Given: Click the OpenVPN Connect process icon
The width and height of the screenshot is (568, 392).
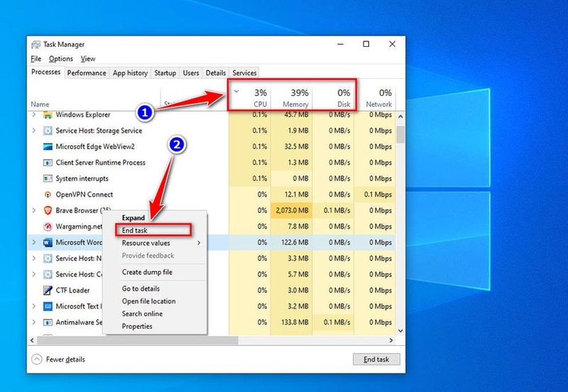Looking at the screenshot, I should pos(48,195).
